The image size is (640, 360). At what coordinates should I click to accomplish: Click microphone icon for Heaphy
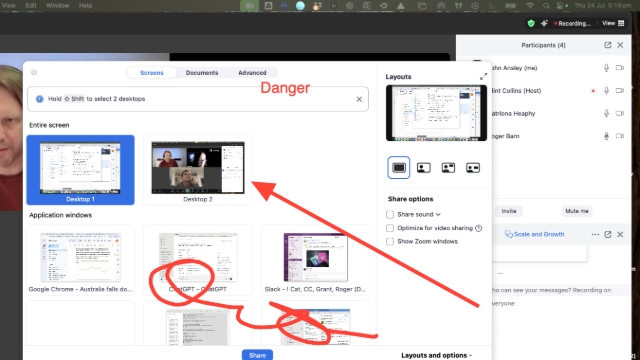[x=606, y=113]
